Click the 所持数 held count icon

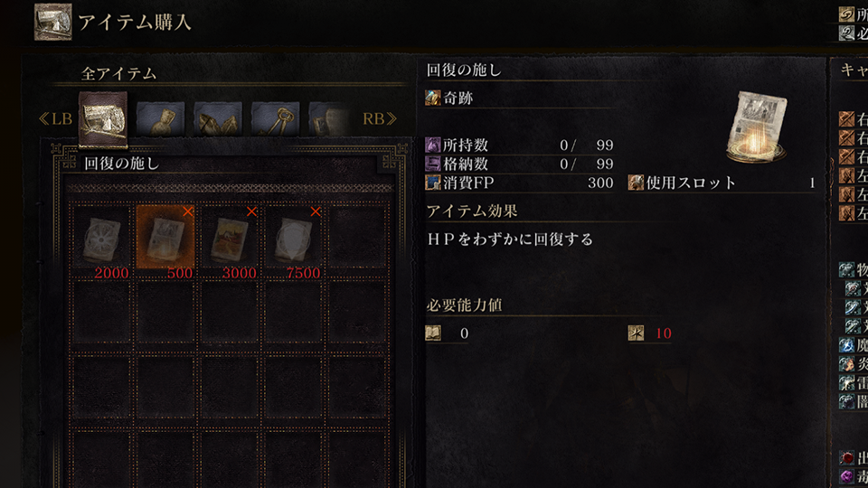tap(432, 145)
